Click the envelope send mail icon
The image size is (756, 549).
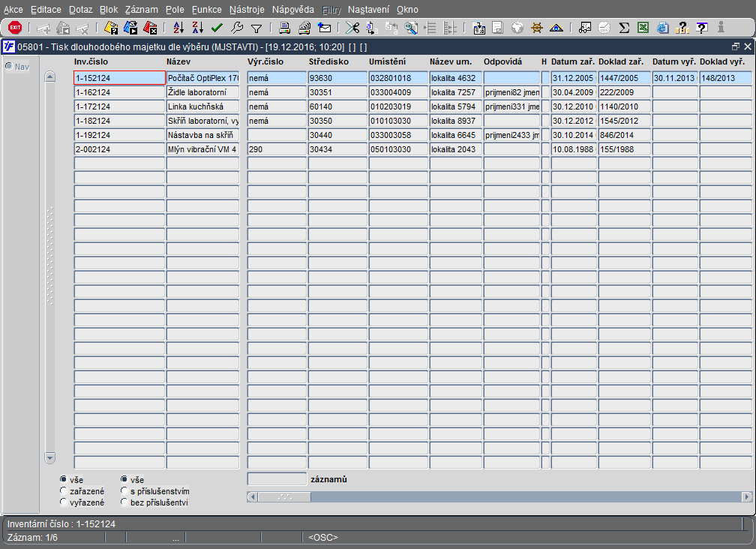[x=325, y=28]
